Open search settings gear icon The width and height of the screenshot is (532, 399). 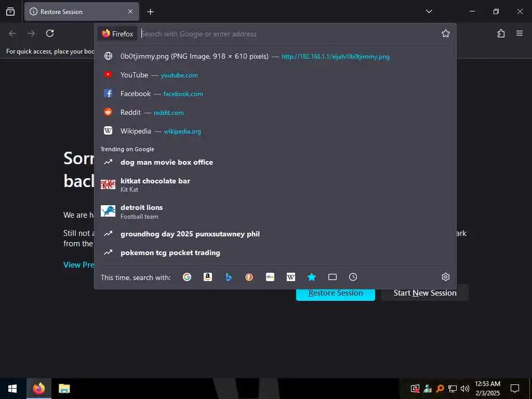pyautogui.click(x=445, y=277)
